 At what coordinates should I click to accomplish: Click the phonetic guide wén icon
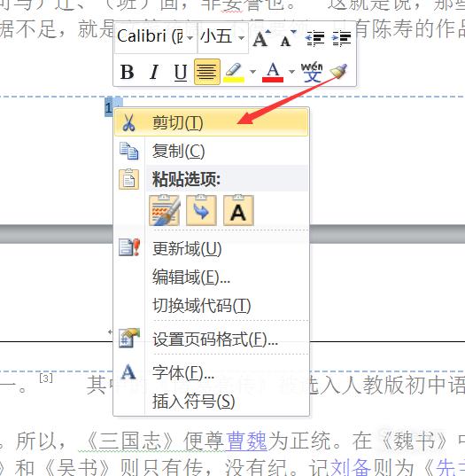pyautogui.click(x=312, y=73)
